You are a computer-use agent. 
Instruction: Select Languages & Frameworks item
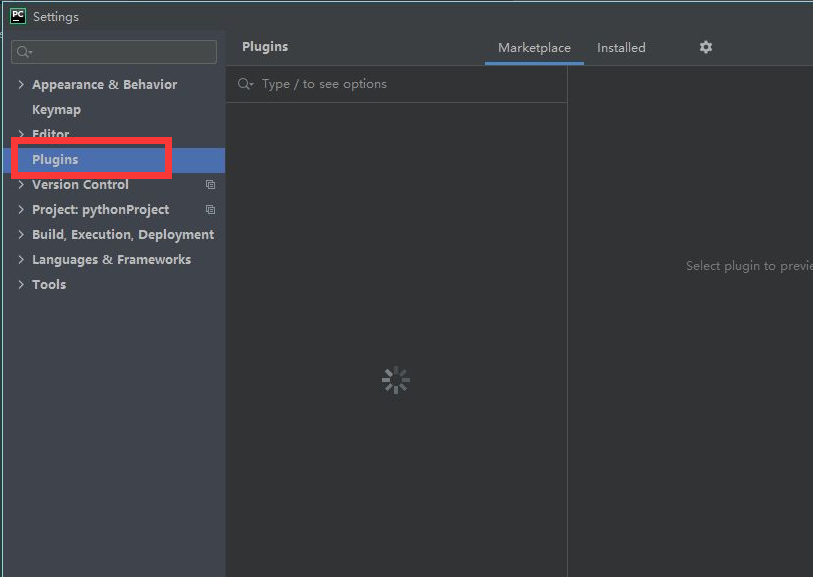coord(111,259)
